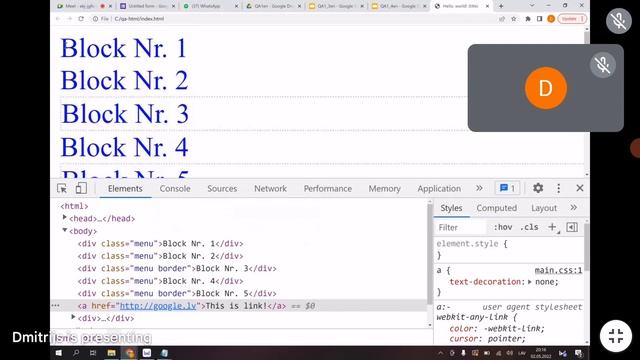This screenshot has height=360, width=640.
Task: Expand the collapsed div node after the link
Action: [x=73, y=318]
